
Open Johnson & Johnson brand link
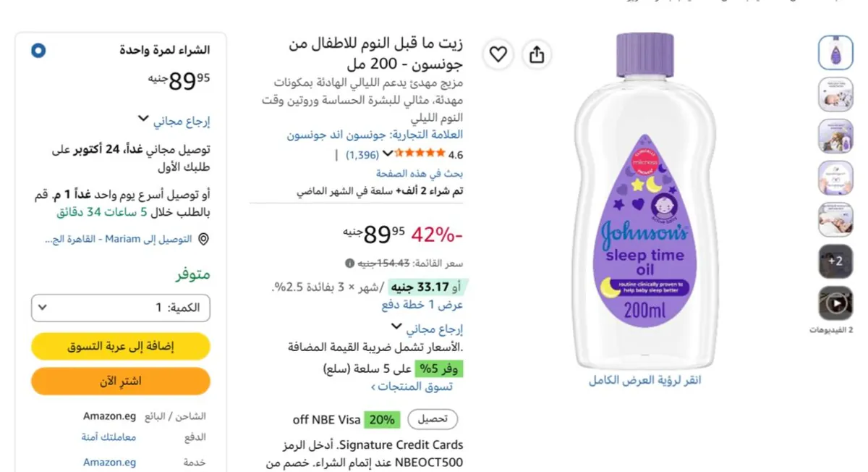pyautogui.click(x=375, y=135)
